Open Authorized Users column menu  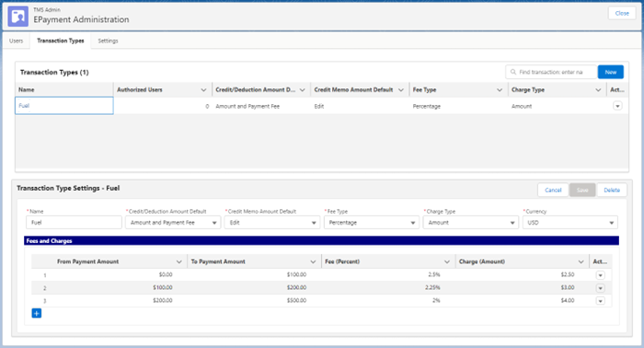pyautogui.click(x=203, y=90)
